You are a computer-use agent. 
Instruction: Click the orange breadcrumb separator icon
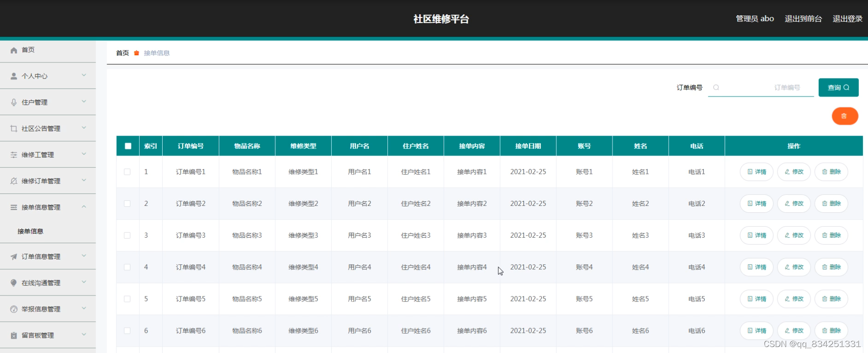(136, 53)
